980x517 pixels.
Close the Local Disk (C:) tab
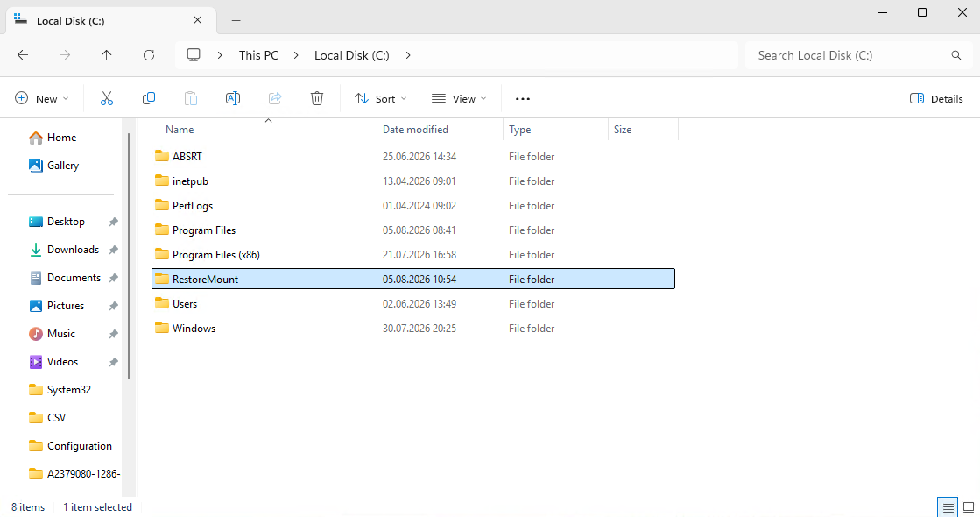click(198, 20)
